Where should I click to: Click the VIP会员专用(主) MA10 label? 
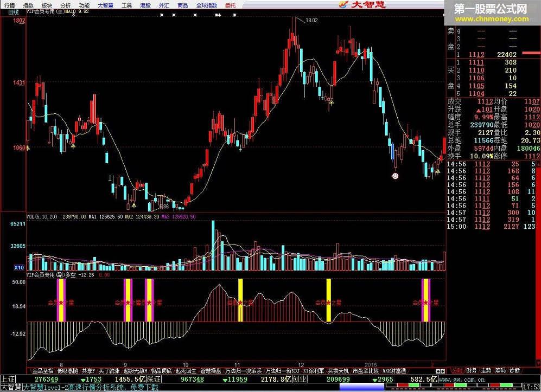tap(58, 11)
